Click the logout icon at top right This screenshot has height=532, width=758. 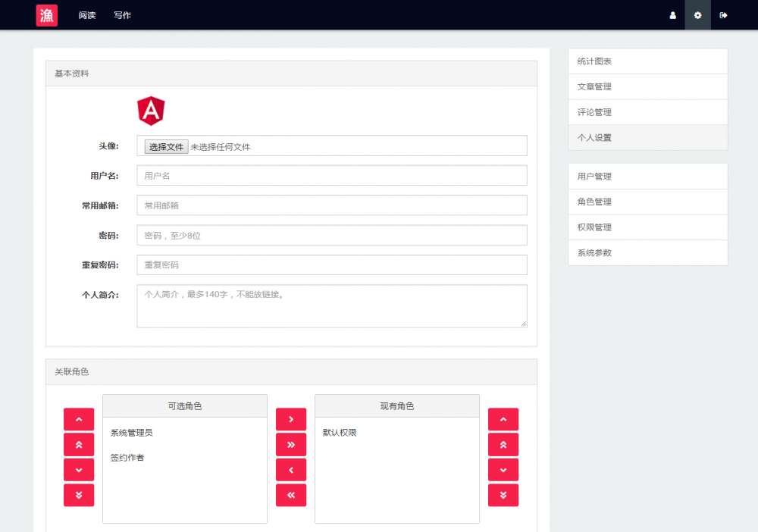pos(723,15)
